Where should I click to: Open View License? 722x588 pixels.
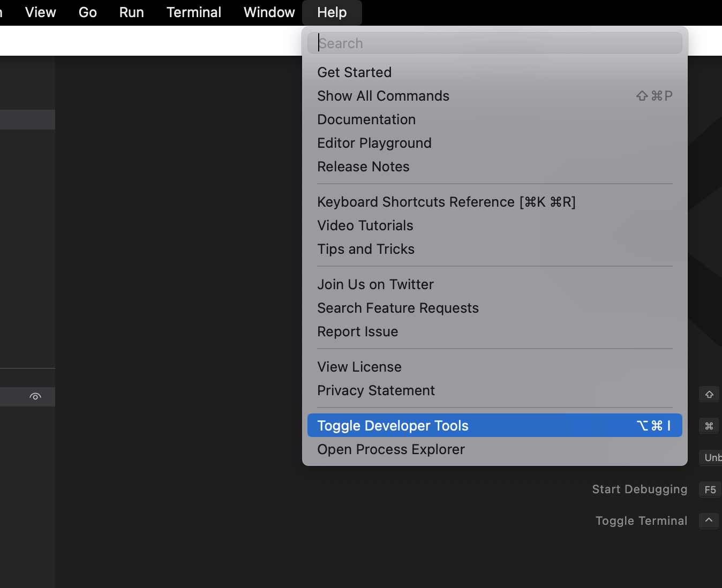coord(359,367)
